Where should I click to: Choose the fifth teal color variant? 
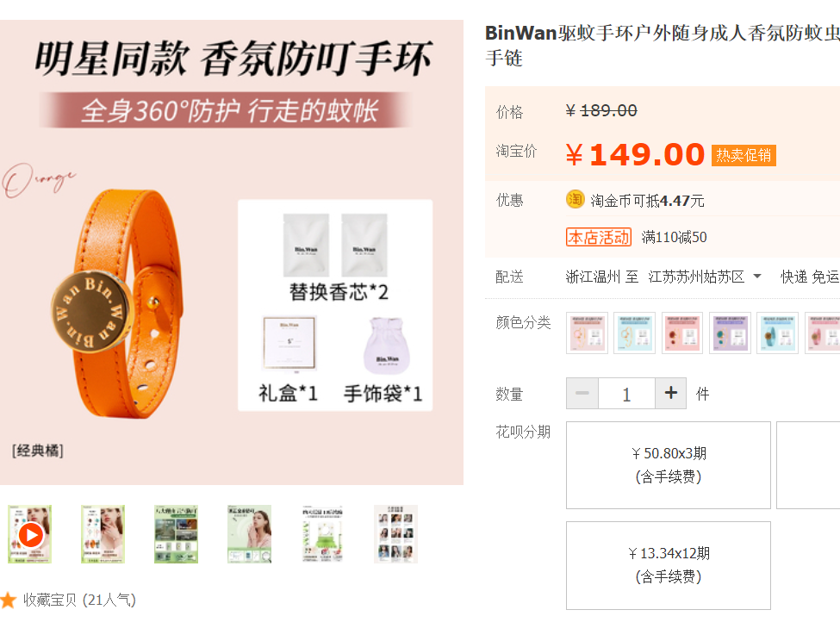pos(777,333)
